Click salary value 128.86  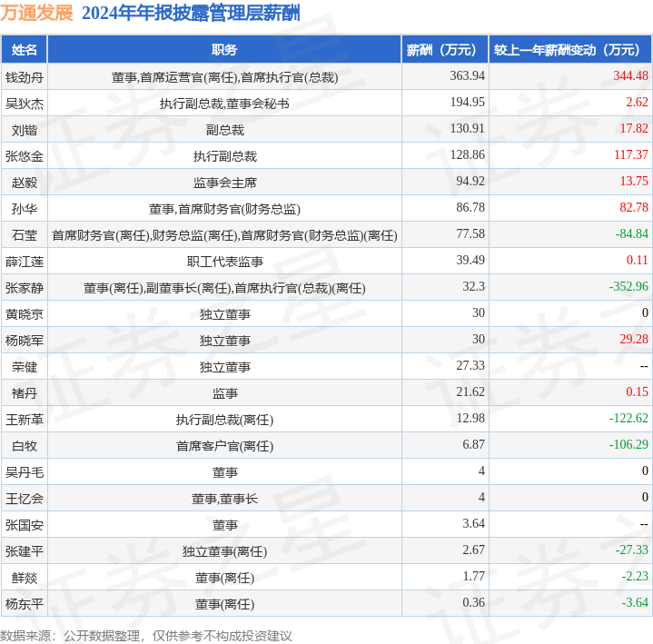point(467,155)
